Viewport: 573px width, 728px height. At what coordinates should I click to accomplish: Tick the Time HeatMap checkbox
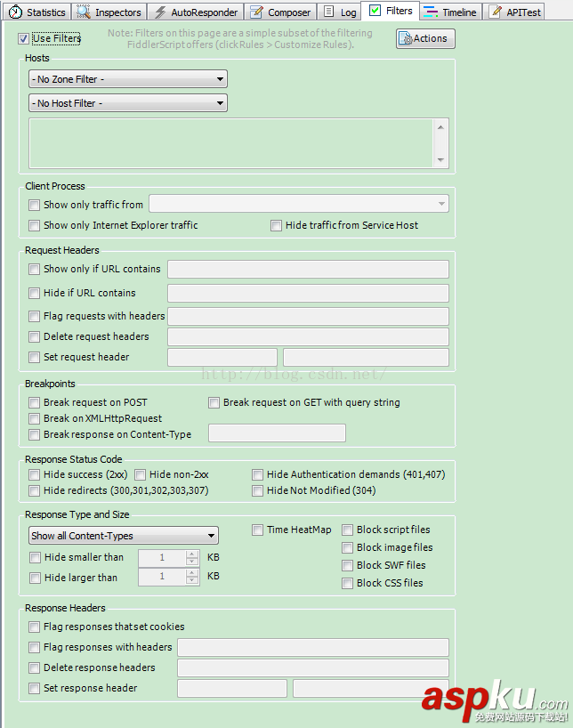pyautogui.click(x=258, y=530)
